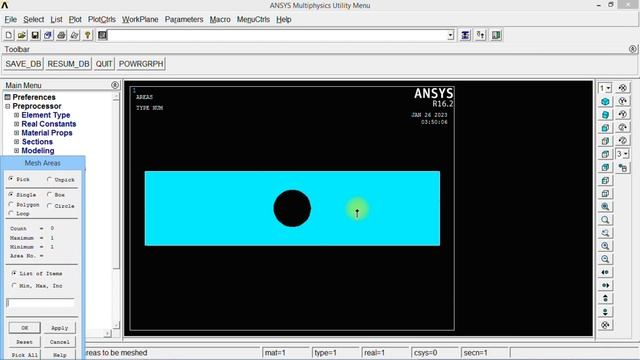The image size is (640, 360).
Task: Expand the Material Props tree node
Action: click(x=16, y=133)
